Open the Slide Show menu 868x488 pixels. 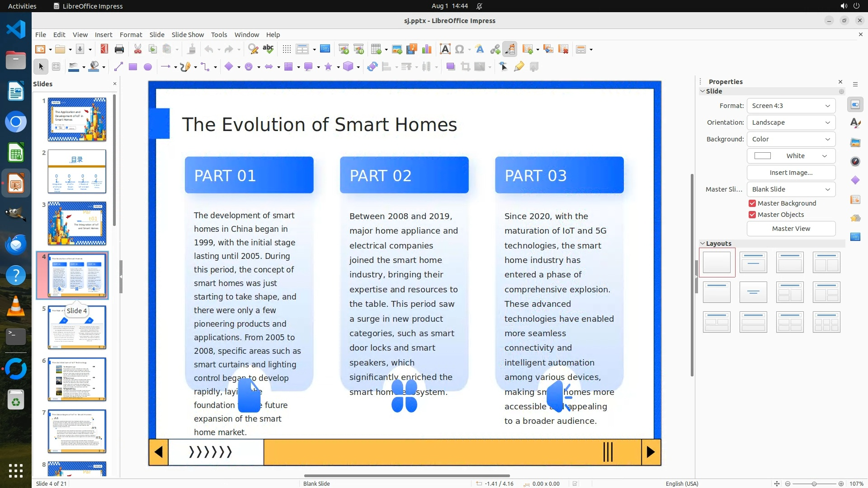pos(188,34)
